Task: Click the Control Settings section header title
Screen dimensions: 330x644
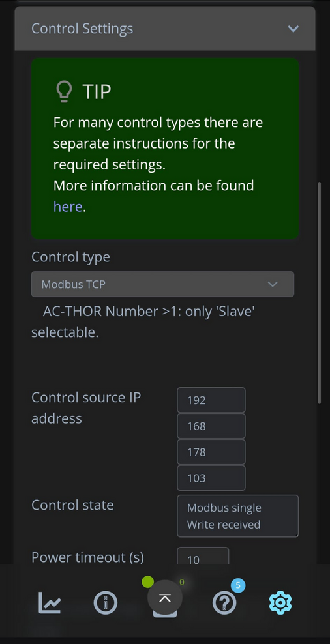Action: (82, 29)
